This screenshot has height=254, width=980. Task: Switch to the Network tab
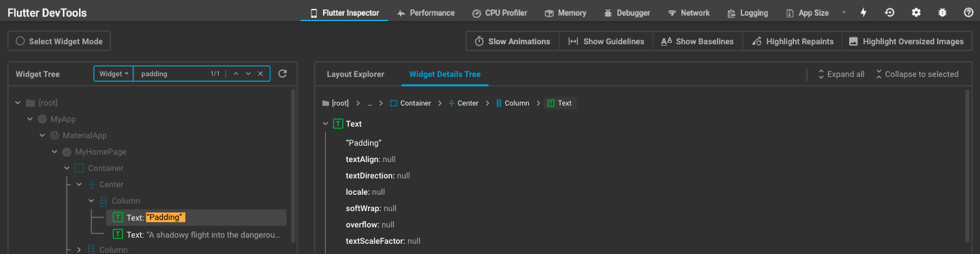(688, 13)
